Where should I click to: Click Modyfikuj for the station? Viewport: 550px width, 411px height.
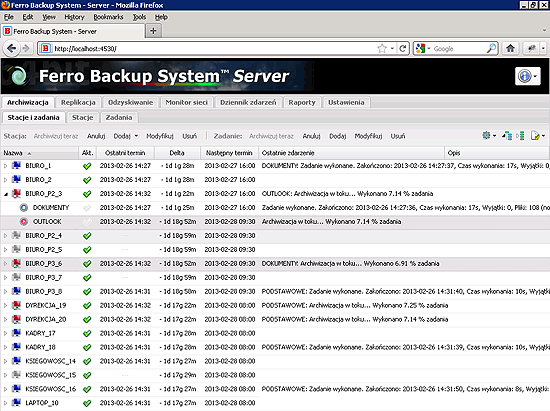click(160, 136)
